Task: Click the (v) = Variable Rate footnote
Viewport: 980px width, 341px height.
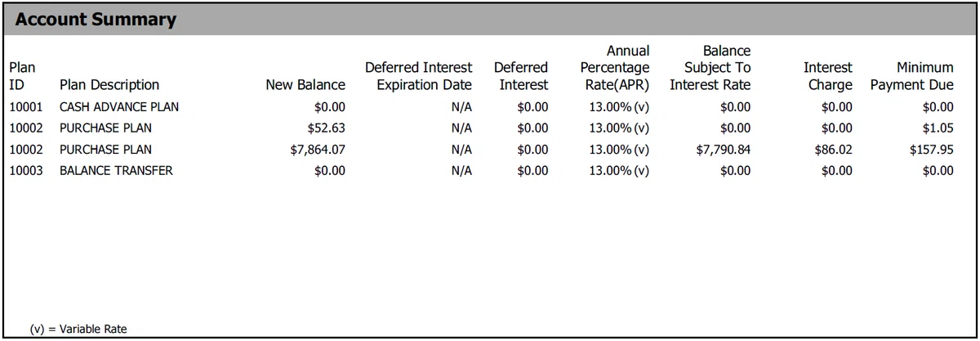Action: [x=78, y=329]
